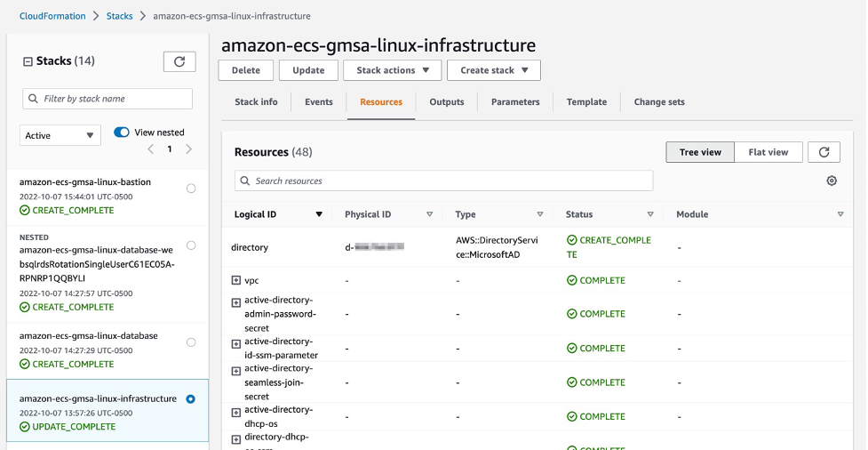Open Create stack dropdown
This screenshot has width=868, height=450.
coord(494,70)
